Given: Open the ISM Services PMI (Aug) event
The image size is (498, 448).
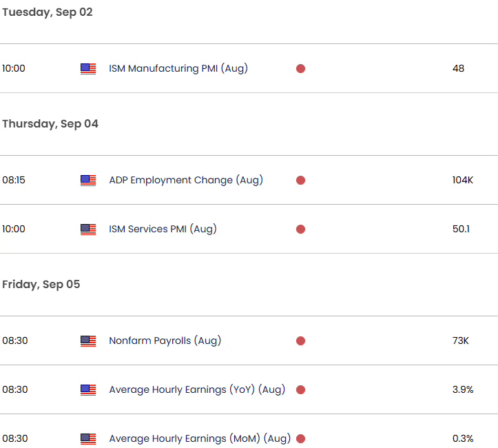Looking at the screenshot, I should [x=163, y=229].
